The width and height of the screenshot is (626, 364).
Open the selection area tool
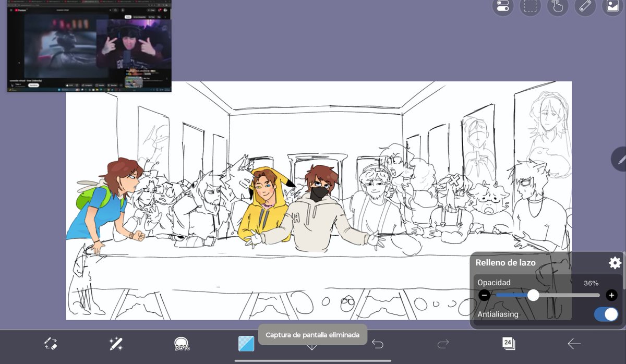tap(531, 6)
